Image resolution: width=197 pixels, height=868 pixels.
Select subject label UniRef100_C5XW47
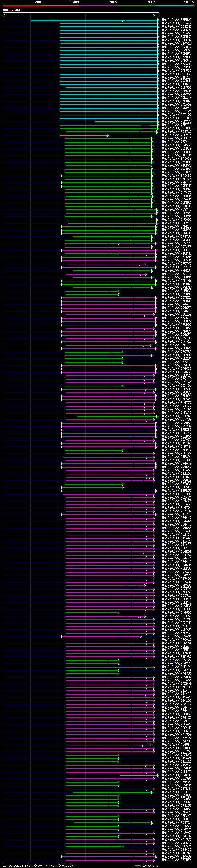click(177, 47)
